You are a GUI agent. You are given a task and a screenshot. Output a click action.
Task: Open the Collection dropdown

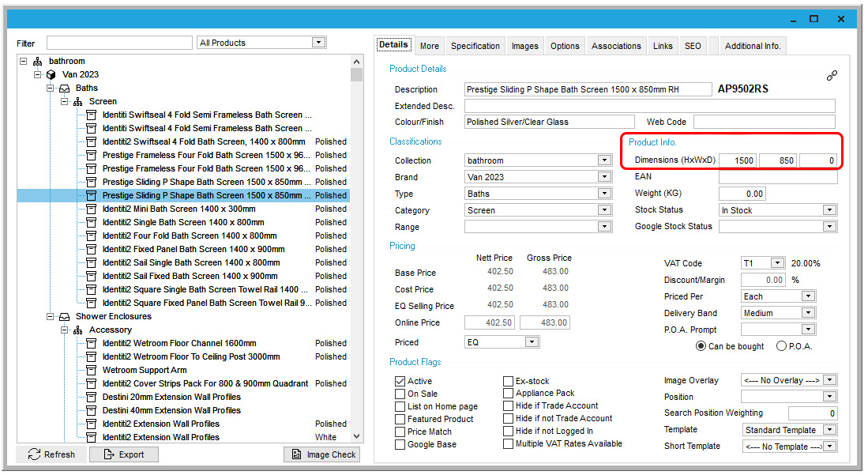604,160
